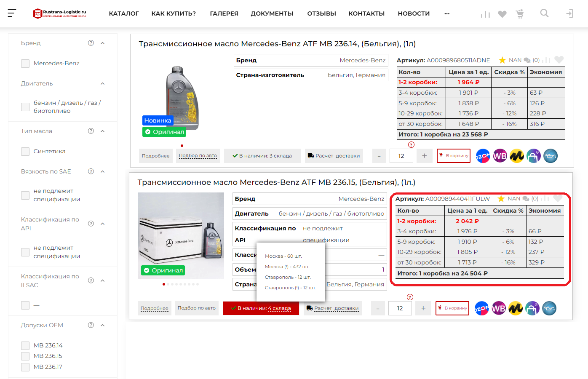Select the MB 236.14 approval checkbox

[x=25, y=346]
